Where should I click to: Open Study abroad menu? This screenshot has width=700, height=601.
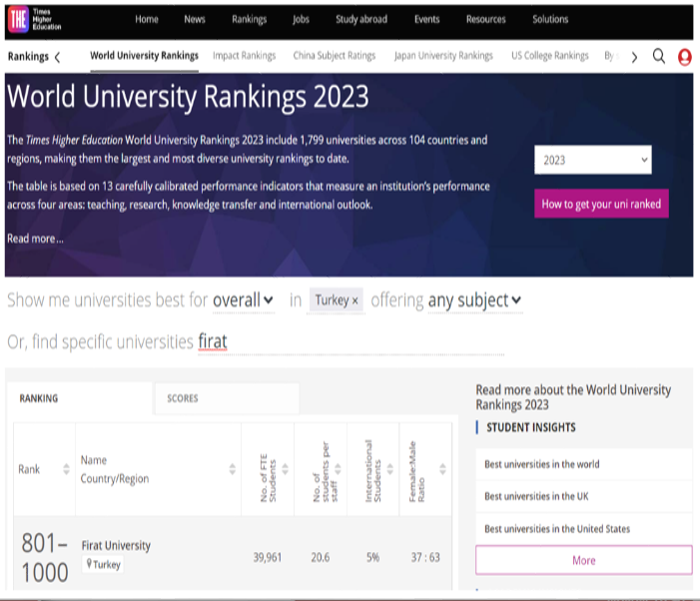(x=361, y=19)
